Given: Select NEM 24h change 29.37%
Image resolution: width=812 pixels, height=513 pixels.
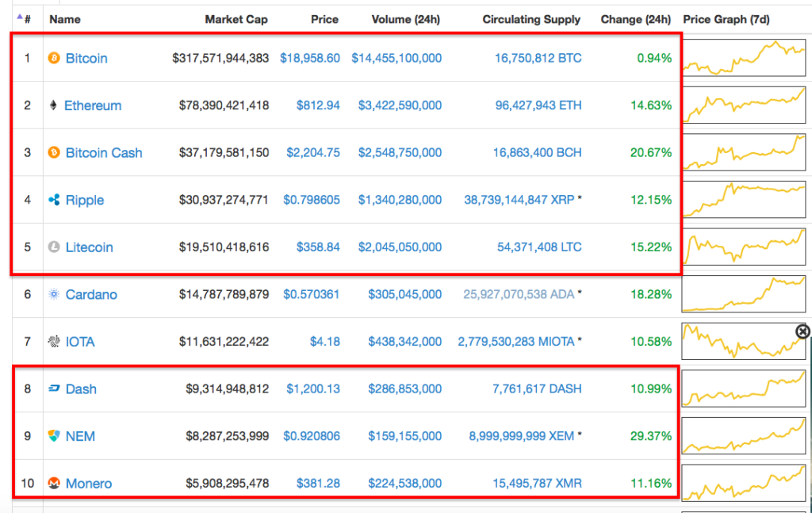Looking at the screenshot, I should tap(651, 436).
